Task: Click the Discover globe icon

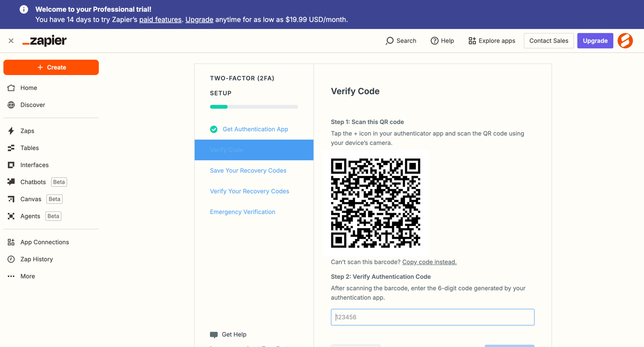Action: click(11, 105)
